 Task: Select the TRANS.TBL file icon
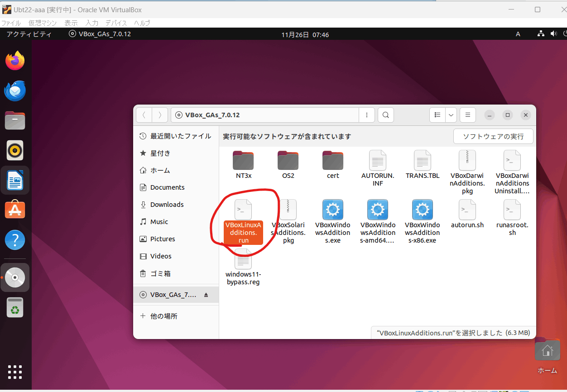click(423, 160)
